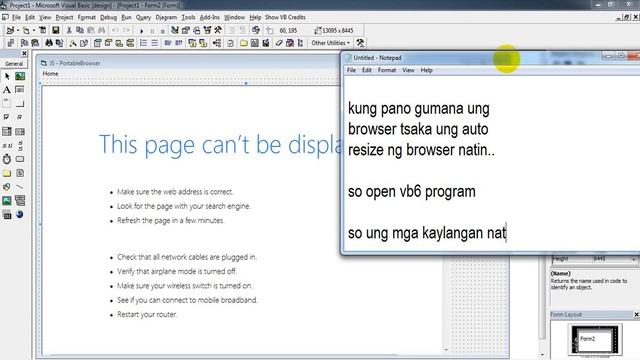Screen dimensions: 640x360
Task: Select the TextBox control in the toolbox
Action: point(20,90)
